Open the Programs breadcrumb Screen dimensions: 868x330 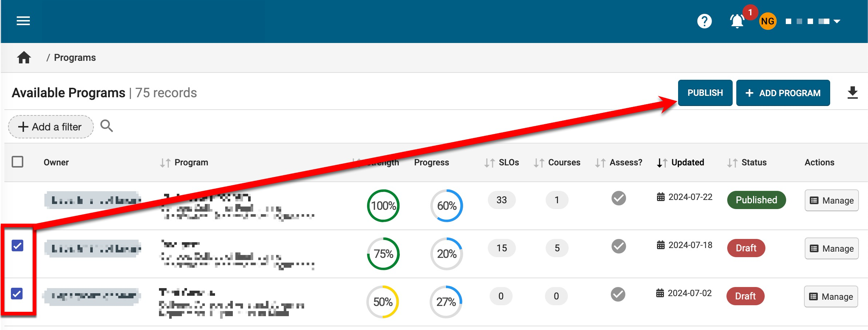click(75, 58)
